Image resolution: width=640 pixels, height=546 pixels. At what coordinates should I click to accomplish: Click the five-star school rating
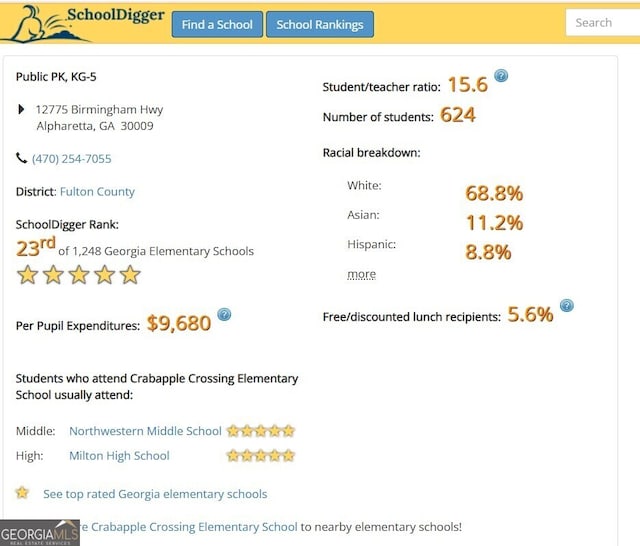tap(78, 275)
